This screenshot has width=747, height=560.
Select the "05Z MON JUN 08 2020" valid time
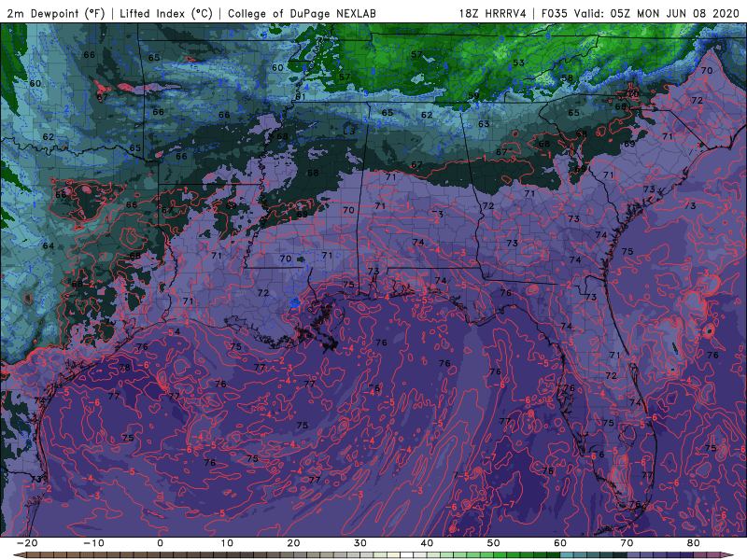tap(674, 13)
